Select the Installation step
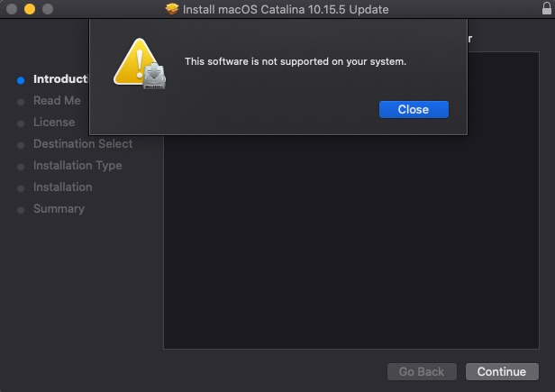The width and height of the screenshot is (555, 392). [63, 187]
